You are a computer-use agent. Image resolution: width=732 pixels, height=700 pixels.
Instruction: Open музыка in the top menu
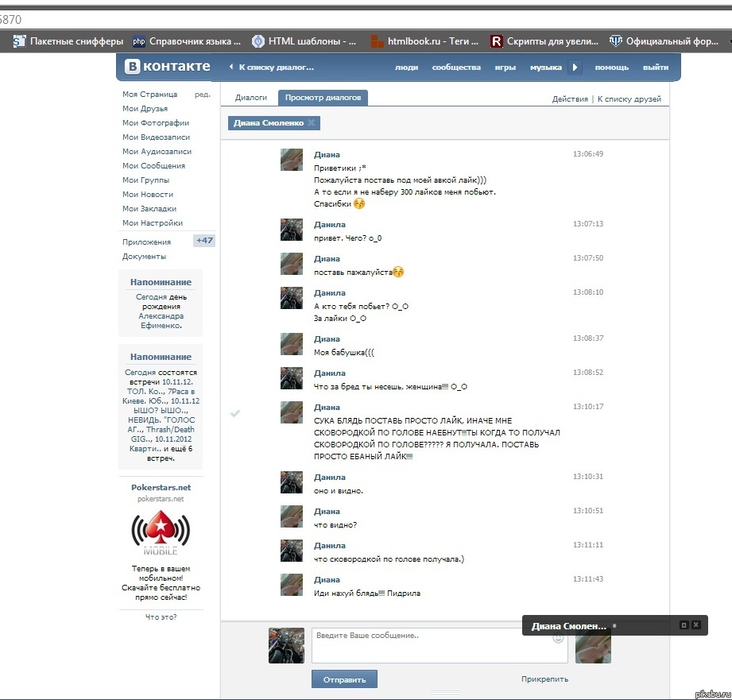pos(546,68)
